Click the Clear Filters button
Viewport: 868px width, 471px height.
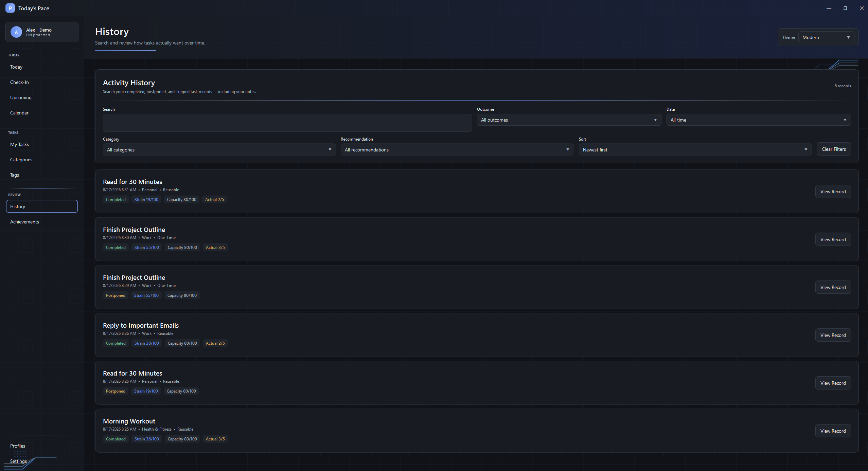834,149
